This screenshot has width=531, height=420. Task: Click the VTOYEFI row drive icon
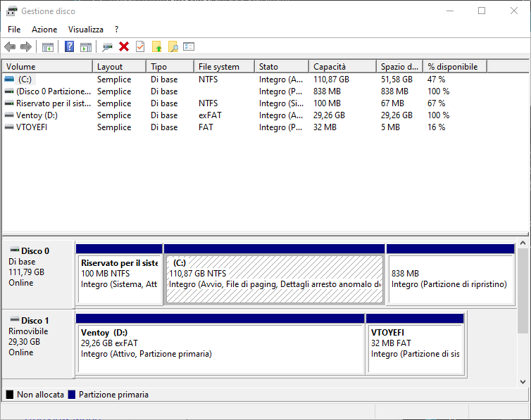point(9,127)
